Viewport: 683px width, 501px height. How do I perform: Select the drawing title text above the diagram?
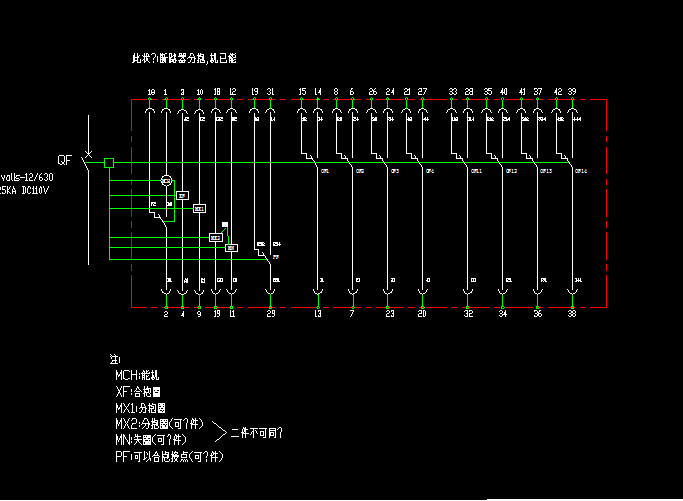tap(184, 58)
